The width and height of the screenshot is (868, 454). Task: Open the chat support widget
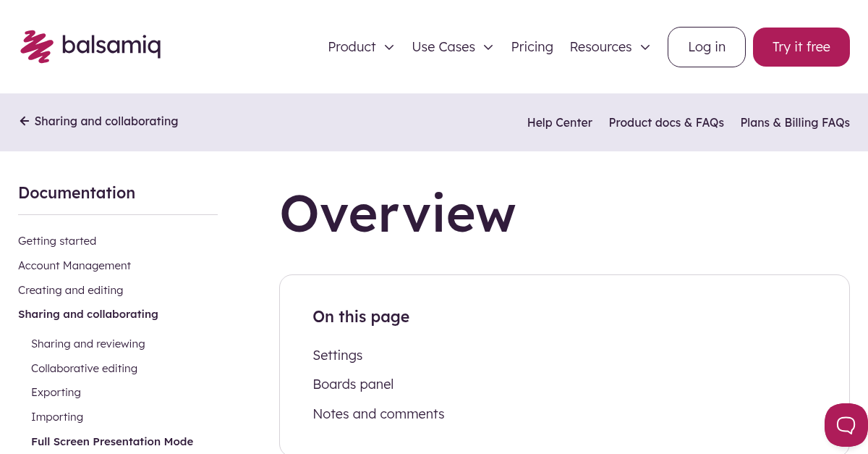coord(846,425)
